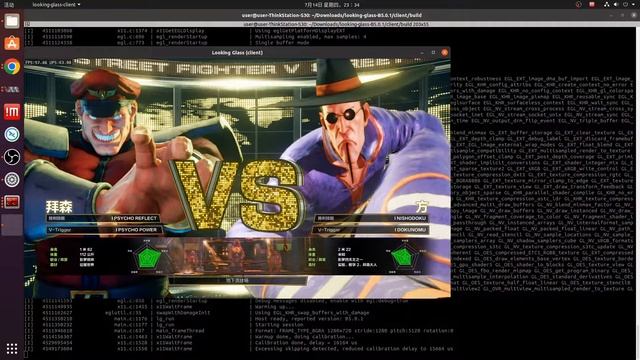Viewport: 640px width, 360px height.
Task: Click the Looking Glass (client) title bar
Action: pos(237,52)
